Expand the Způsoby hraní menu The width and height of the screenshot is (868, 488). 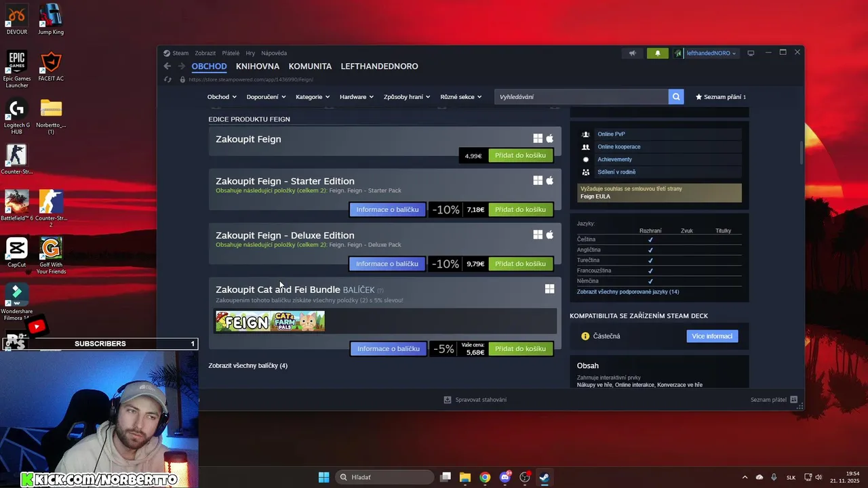(407, 97)
